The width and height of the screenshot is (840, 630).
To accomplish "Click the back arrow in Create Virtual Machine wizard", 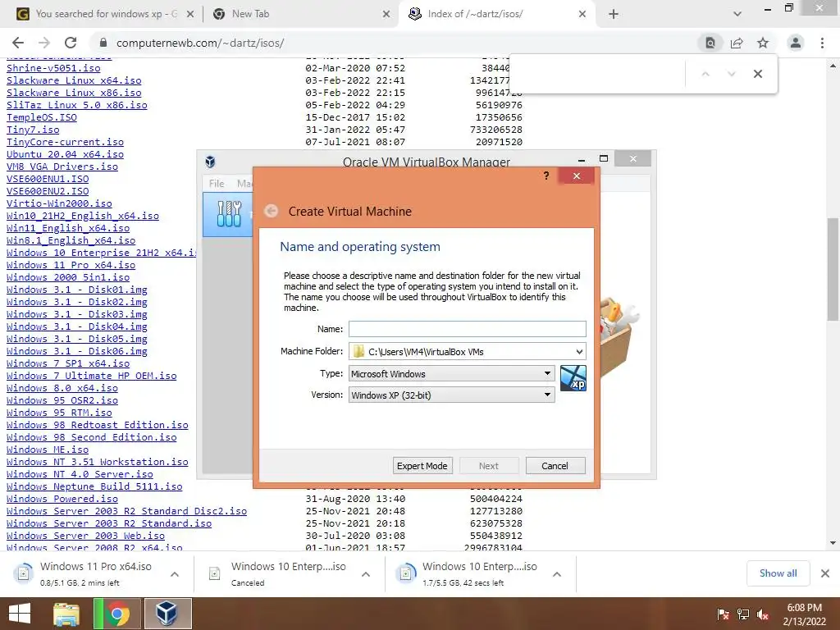I will point(271,211).
